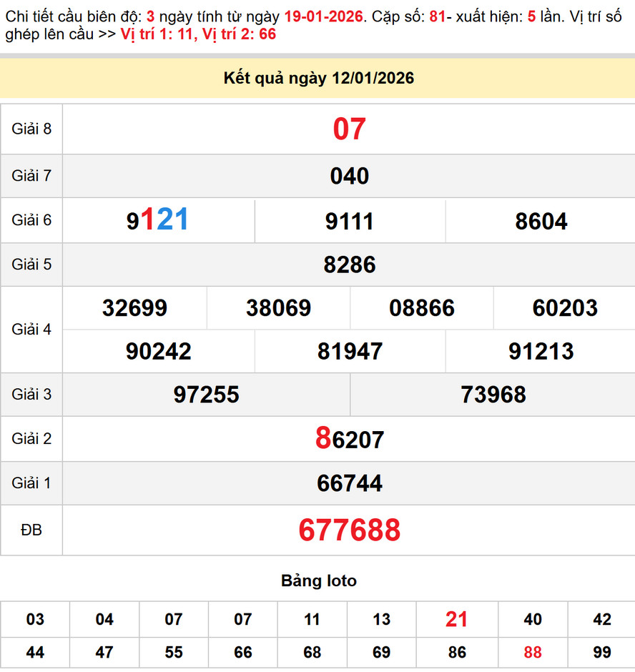Click the Bảng loto heading
The height and width of the screenshot is (672, 635).
point(318,581)
